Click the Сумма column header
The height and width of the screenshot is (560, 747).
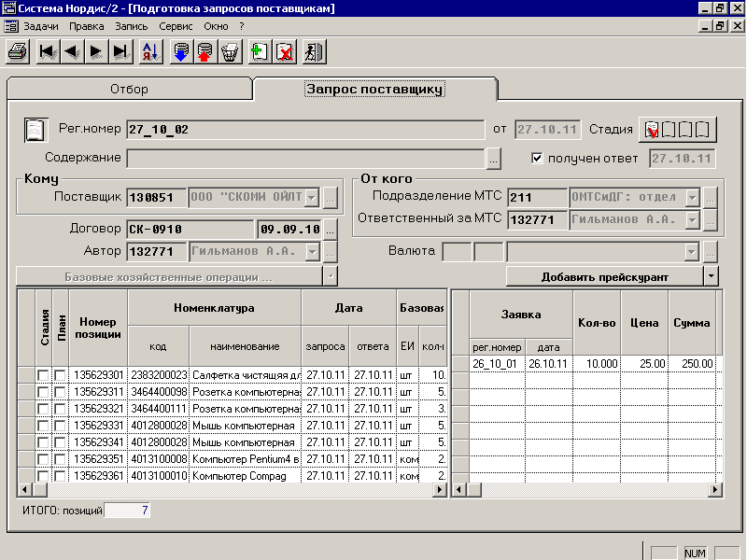[x=691, y=323]
